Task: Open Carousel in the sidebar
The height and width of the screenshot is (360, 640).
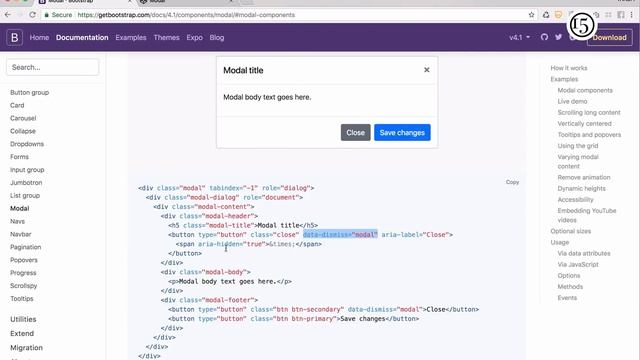Action: pyautogui.click(x=23, y=118)
